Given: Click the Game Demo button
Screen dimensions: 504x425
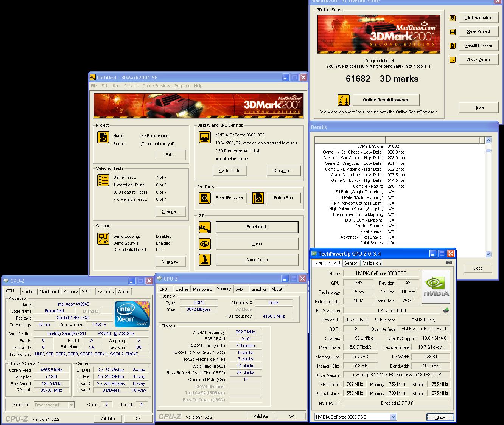Looking at the screenshot, I should coord(257,260).
